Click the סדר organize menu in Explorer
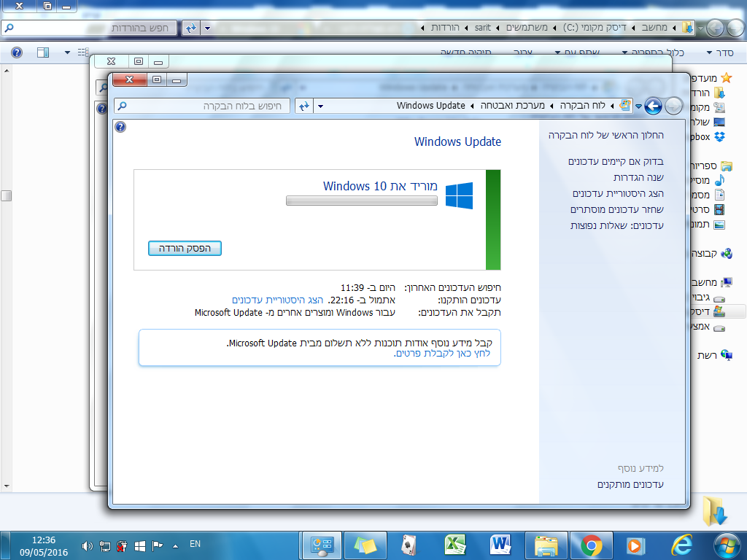747x560 pixels. [x=720, y=52]
